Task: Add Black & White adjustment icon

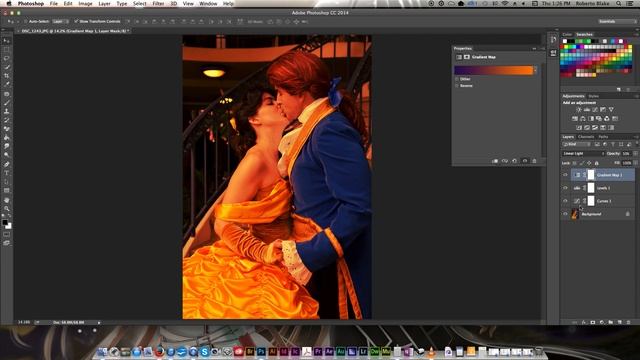Action: coord(591,119)
